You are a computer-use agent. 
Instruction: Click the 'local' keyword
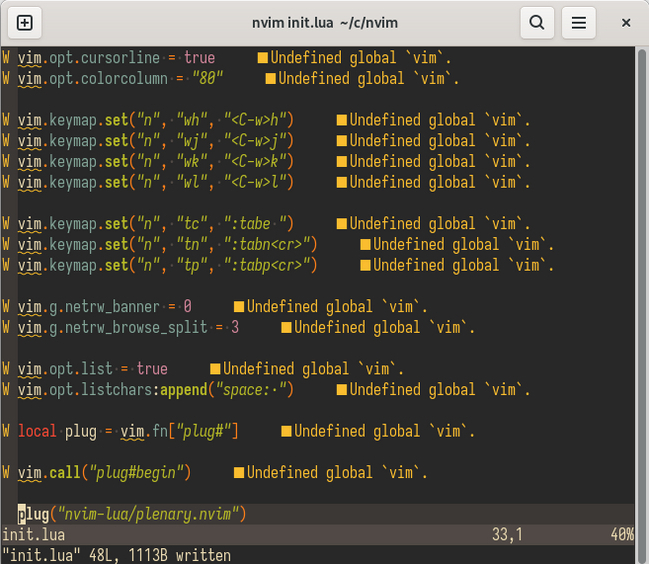tap(37, 431)
